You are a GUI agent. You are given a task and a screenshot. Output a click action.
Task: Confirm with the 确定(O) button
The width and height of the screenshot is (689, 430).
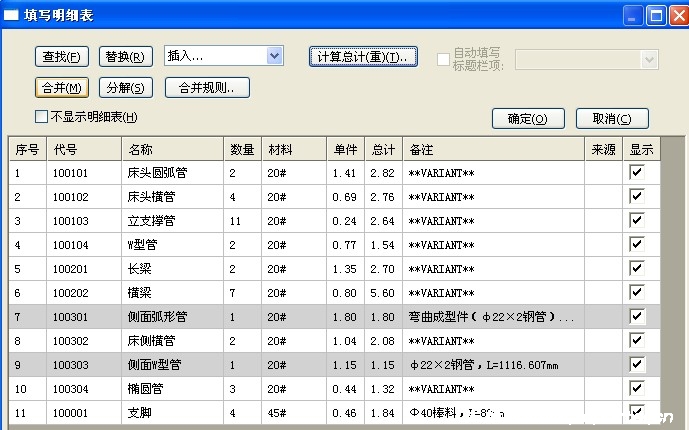[528, 119]
